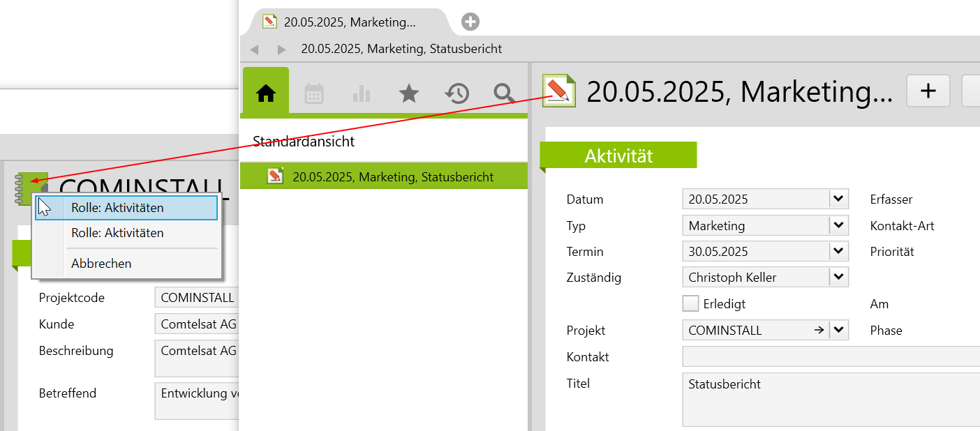Show favorites with the star icon
980x431 pixels.
(x=408, y=93)
